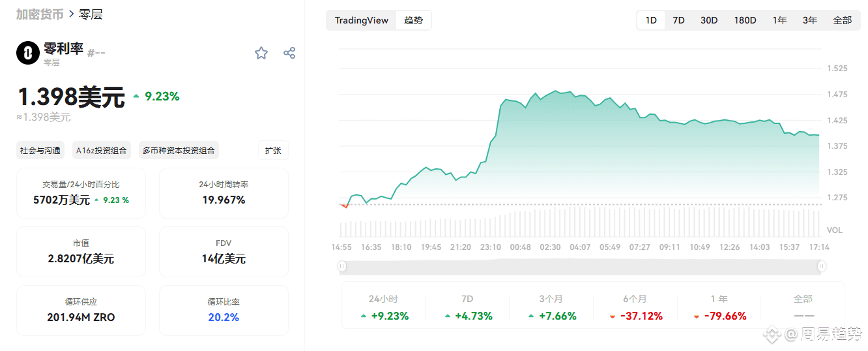868x351 pixels.
Task: Click the A16z投资组合 tag
Action: coord(101,150)
